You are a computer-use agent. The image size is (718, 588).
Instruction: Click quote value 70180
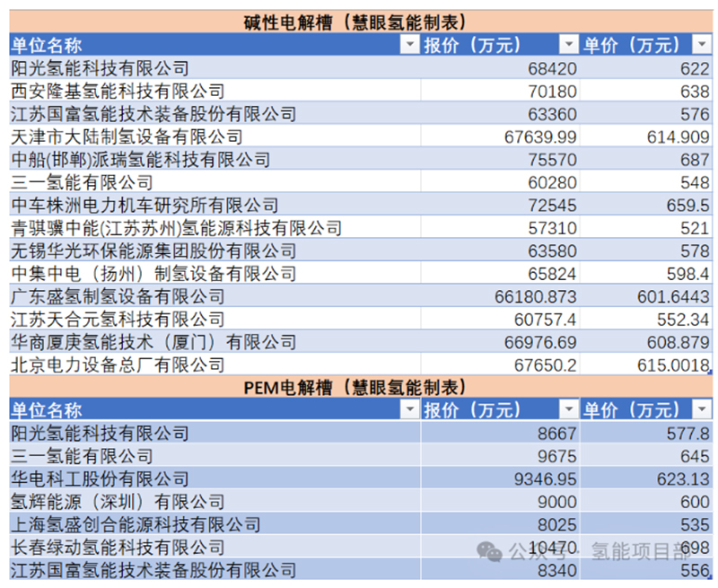552,92
